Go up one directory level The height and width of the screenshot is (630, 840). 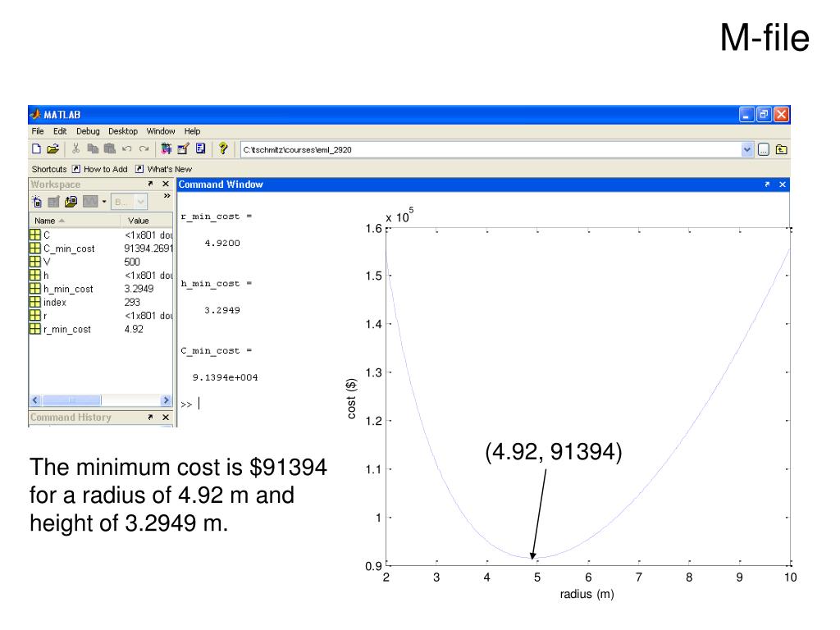[781, 150]
